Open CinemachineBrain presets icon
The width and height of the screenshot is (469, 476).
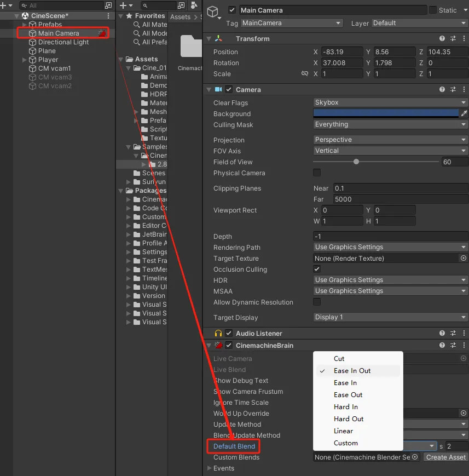(x=453, y=345)
